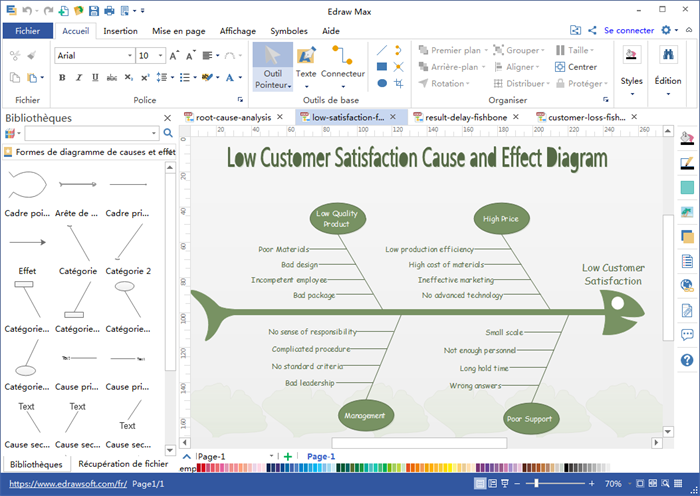Open the Insertion ribbon tab

[120, 31]
